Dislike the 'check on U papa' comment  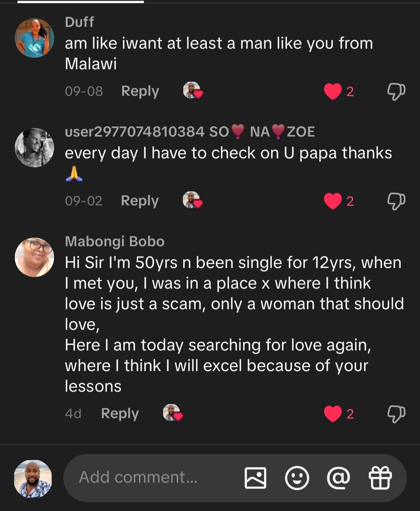click(396, 201)
